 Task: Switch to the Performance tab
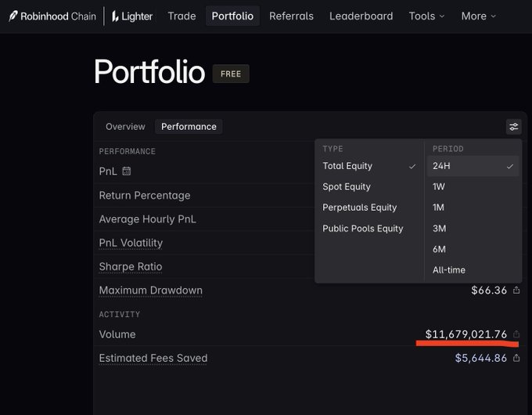click(189, 127)
